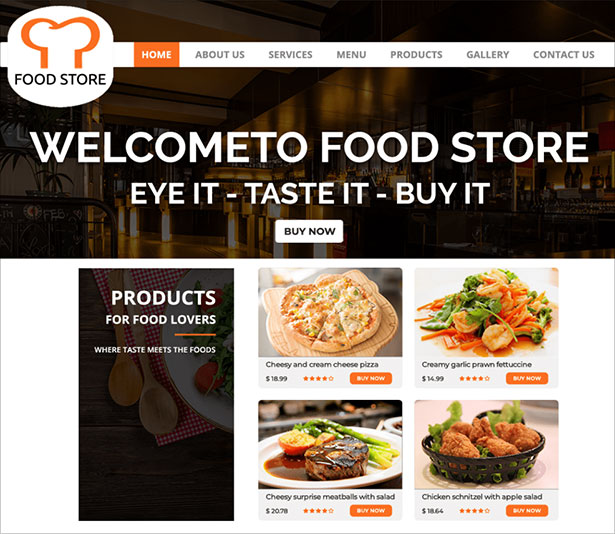The width and height of the screenshot is (615, 534).
Task: Click the Food Store chef hat logo
Action: point(60,56)
